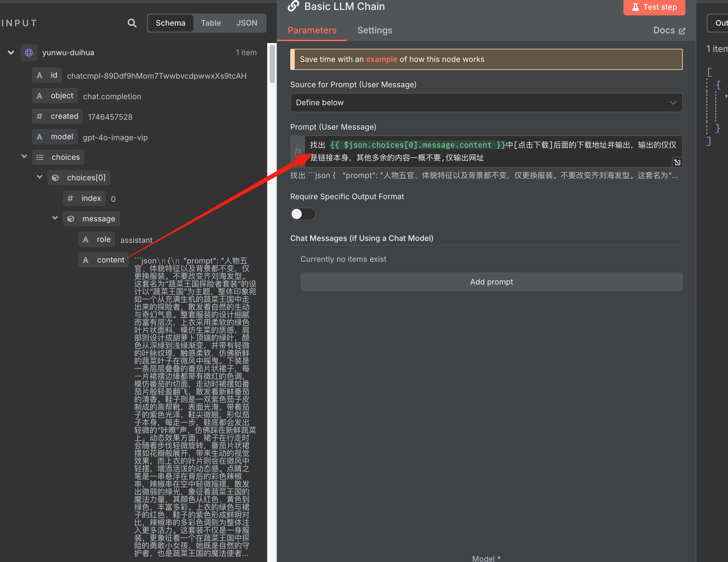Select the content field pill
Image resolution: width=728 pixels, height=562 pixels.
click(104, 260)
